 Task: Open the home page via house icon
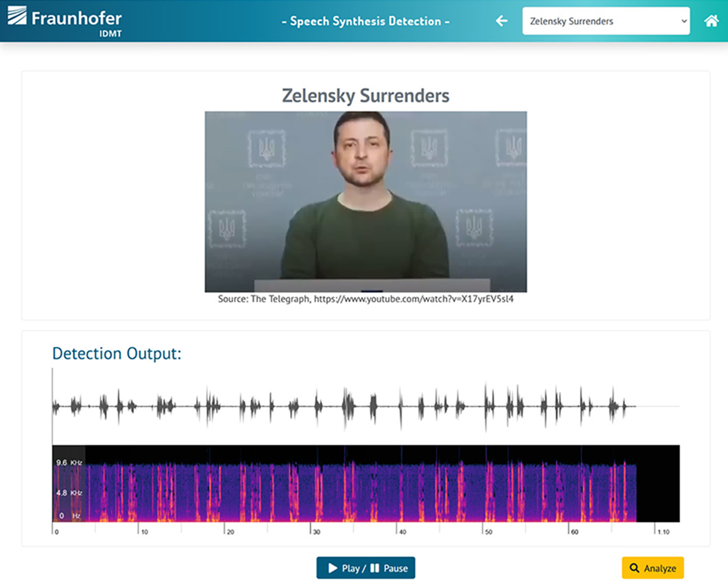711,21
